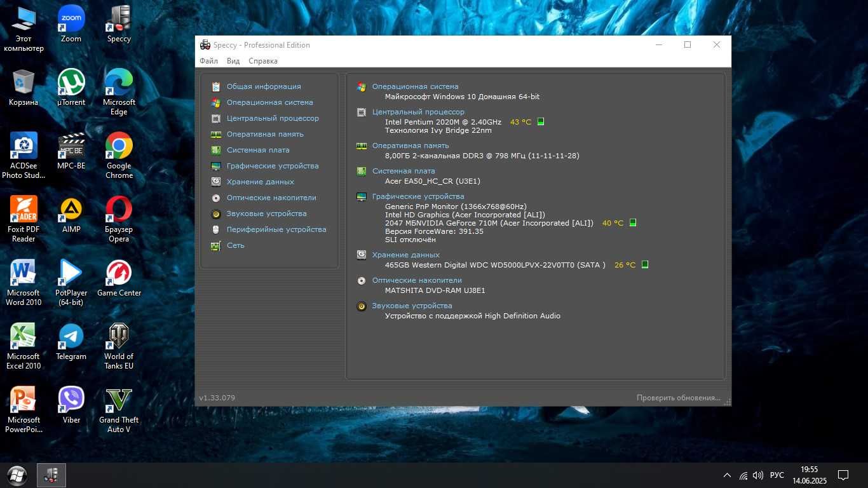Click Speccy taskbar button
868x488 pixels.
pos(51,475)
